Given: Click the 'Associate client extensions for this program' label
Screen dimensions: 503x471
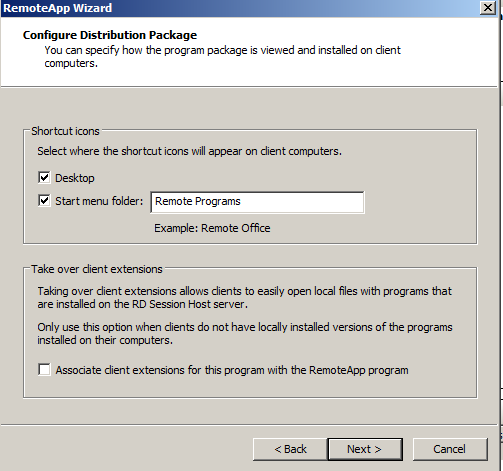Looking at the screenshot, I should pos(232,370).
